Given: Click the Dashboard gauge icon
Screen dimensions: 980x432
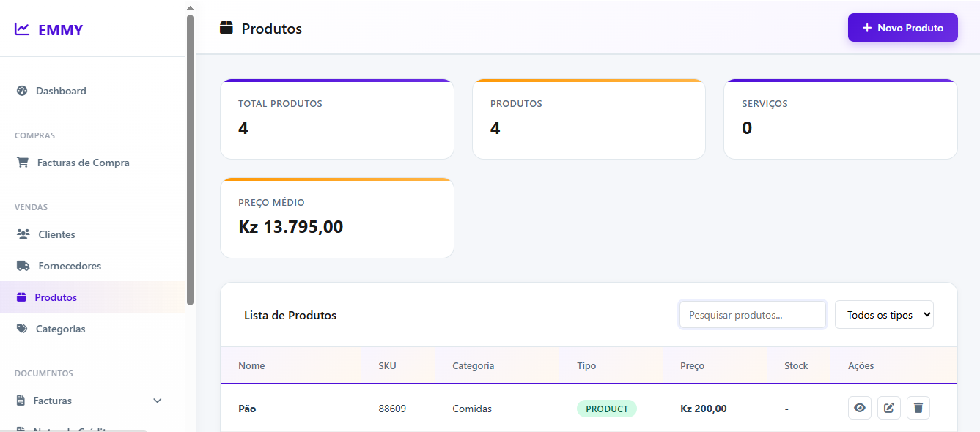Looking at the screenshot, I should coord(22,91).
